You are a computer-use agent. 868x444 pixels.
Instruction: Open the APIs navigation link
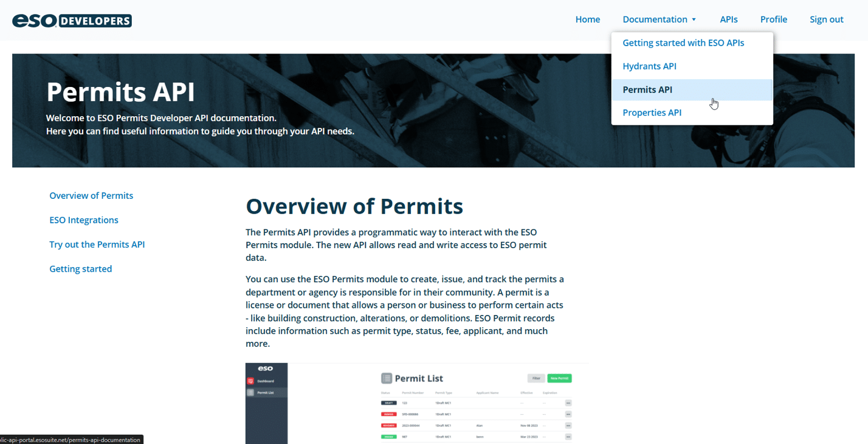pos(728,19)
